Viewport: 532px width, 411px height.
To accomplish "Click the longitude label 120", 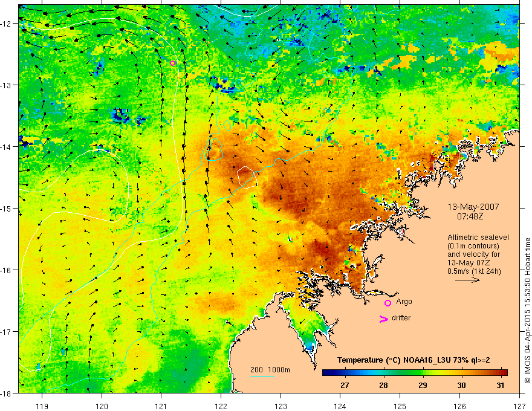I will tap(102, 406).
